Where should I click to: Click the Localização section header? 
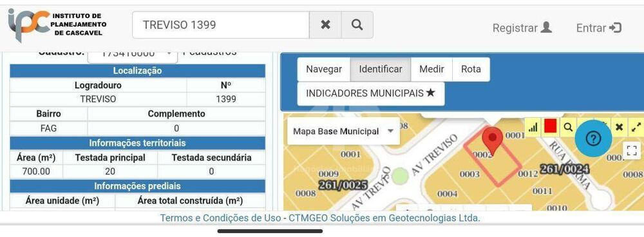pos(138,71)
